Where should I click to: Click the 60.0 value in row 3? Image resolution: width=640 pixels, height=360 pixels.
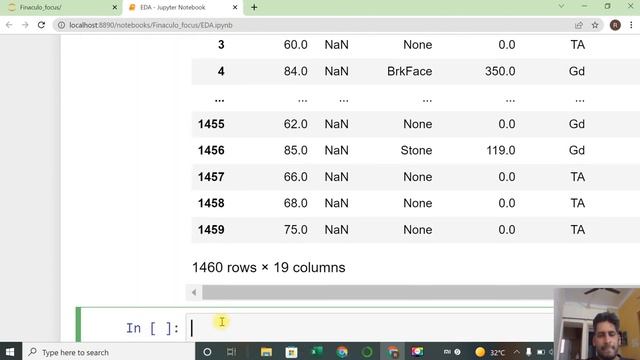click(296, 45)
